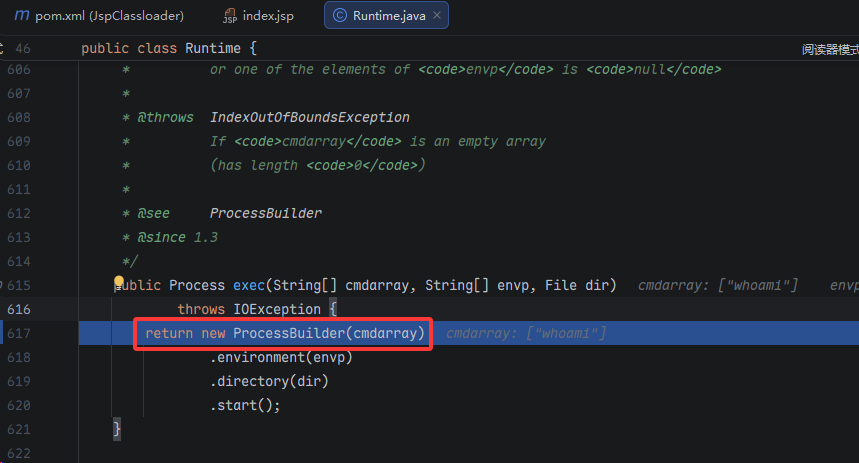Click the .start() call on line 620
This screenshot has height=463, width=859.
pyautogui.click(x=245, y=405)
